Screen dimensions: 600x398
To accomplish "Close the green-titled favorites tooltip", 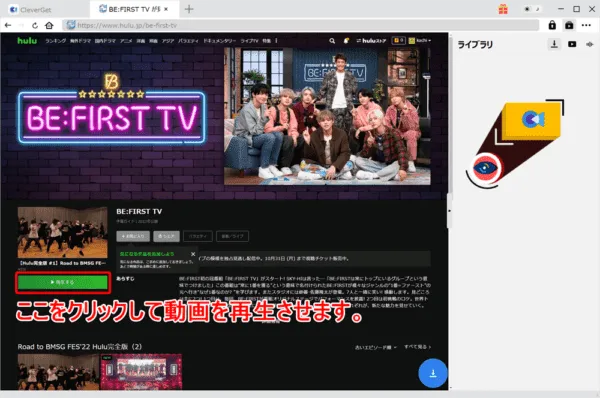I will (193, 254).
